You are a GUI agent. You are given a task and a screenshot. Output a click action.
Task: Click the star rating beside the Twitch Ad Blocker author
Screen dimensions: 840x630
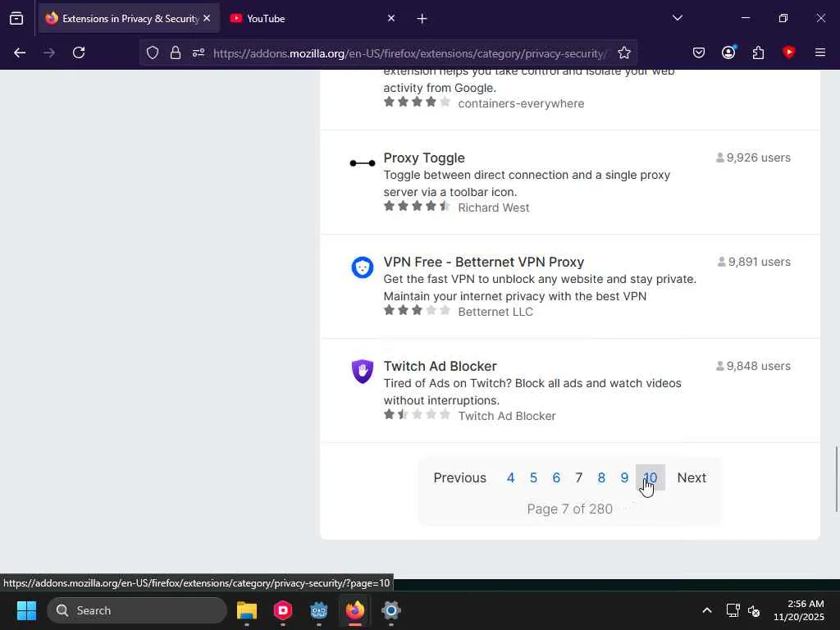coord(417,414)
